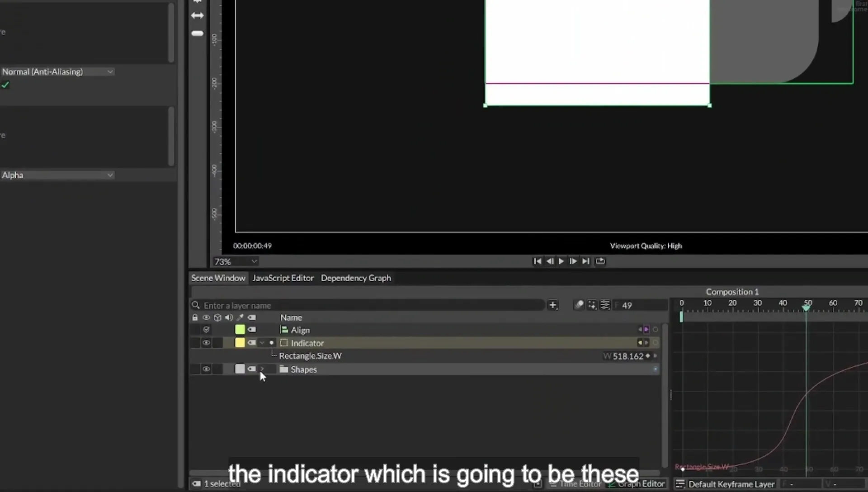
Task: Toggle visibility of the Indicator layer
Action: coord(206,343)
